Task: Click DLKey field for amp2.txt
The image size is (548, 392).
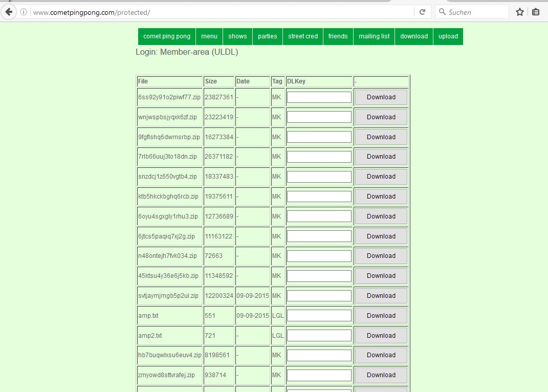Action: (x=319, y=336)
